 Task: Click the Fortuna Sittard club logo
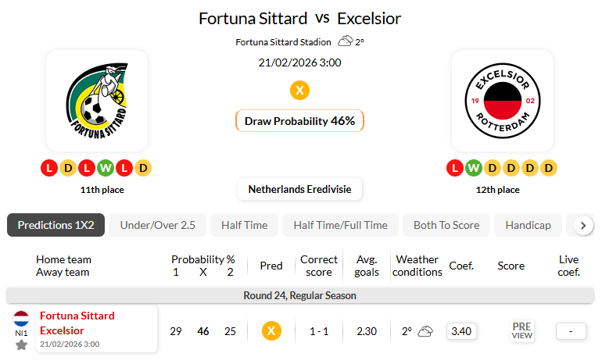(97, 100)
